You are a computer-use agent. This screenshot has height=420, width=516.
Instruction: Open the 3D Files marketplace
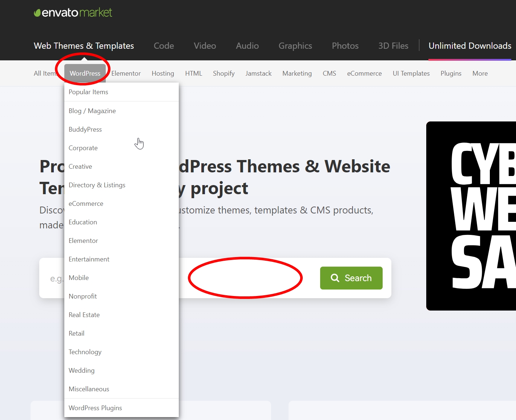(x=394, y=46)
